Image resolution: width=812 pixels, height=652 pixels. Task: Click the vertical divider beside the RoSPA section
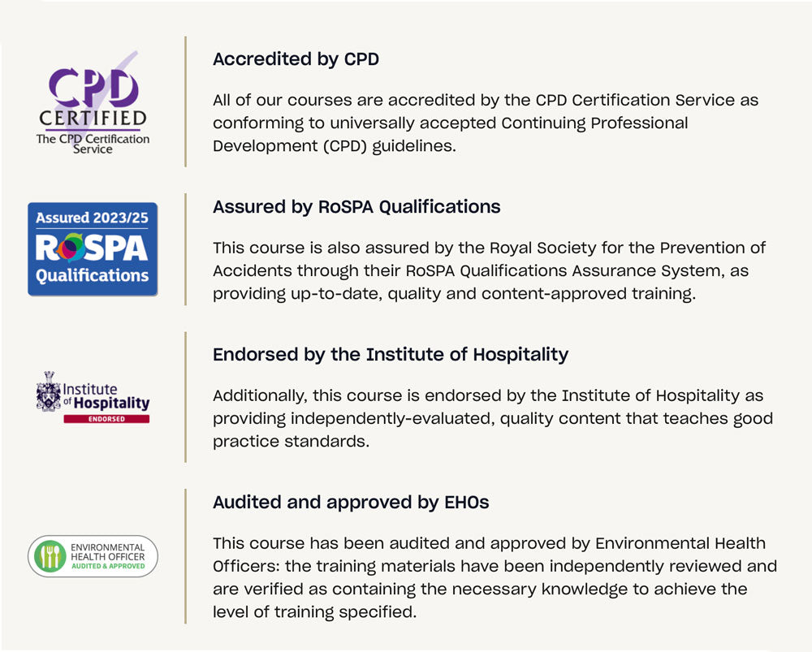point(185,249)
